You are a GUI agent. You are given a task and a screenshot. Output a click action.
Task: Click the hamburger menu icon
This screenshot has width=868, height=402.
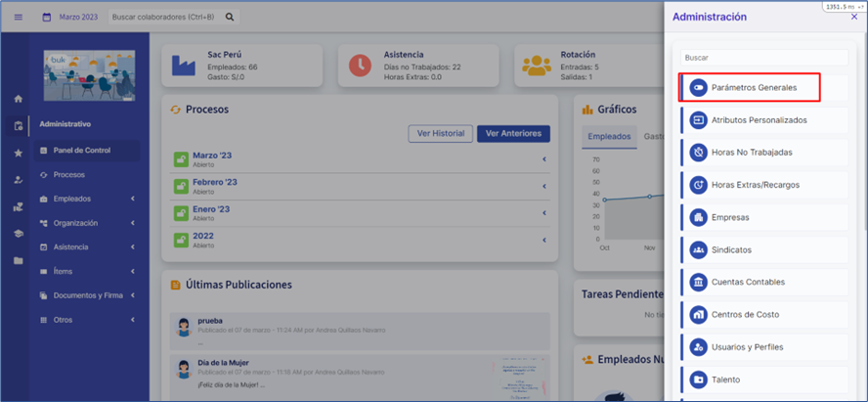coord(18,17)
